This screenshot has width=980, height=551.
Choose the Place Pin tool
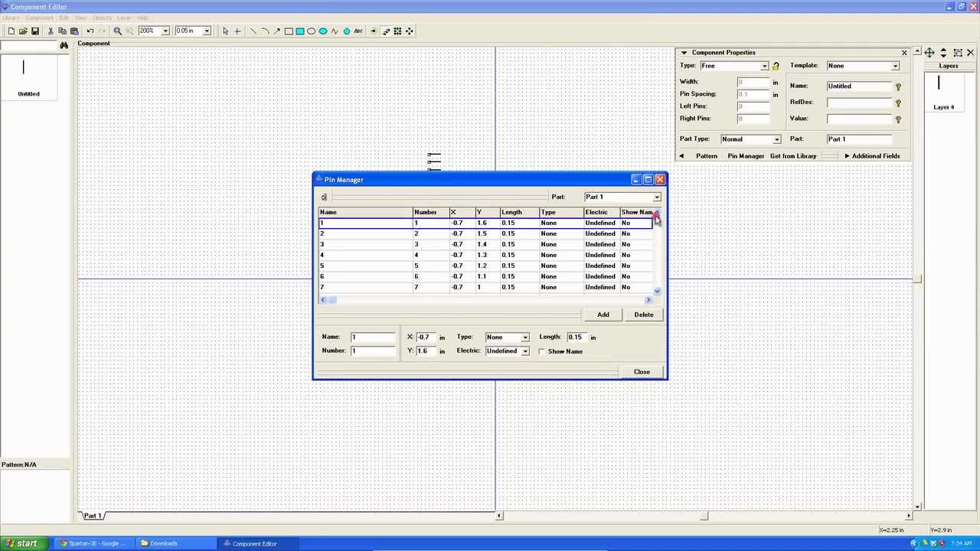click(374, 31)
